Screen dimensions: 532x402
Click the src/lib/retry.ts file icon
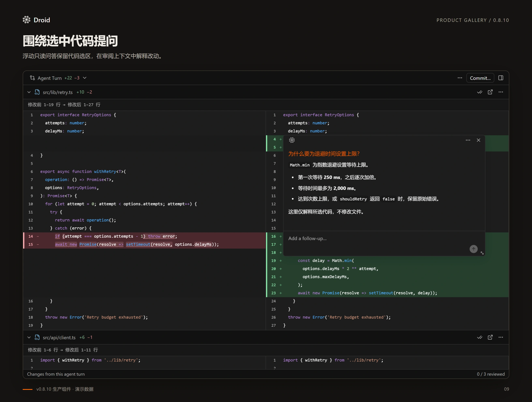pyautogui.click(x=37, y=92)
